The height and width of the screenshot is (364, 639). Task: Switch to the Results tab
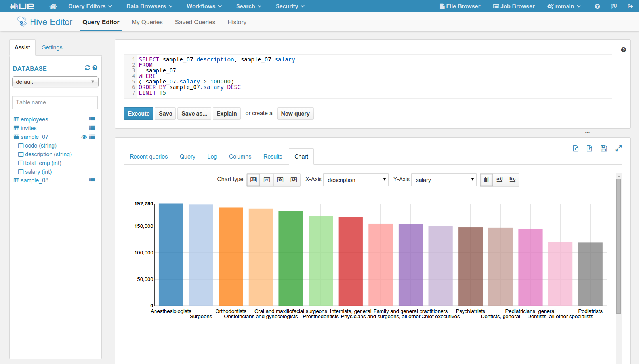[x=273, y=157]
